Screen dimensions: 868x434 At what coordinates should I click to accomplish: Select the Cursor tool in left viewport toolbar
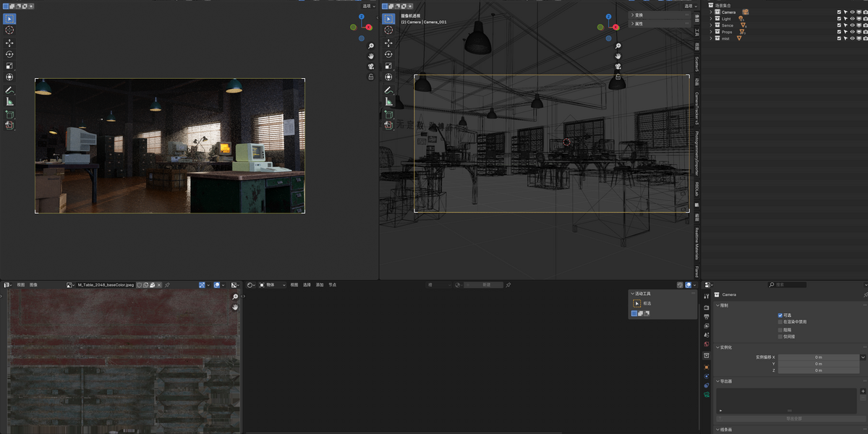click(x=9, y=30)
